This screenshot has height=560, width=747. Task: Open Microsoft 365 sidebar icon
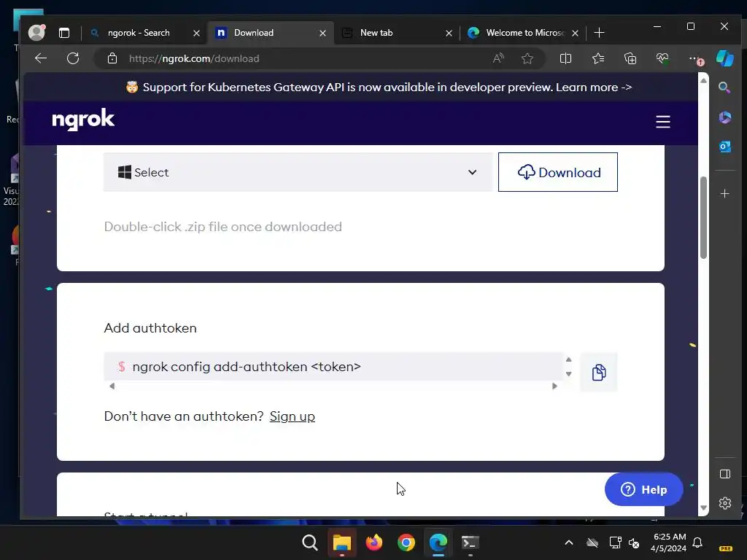pyautogui.click(x=724, y=117)
